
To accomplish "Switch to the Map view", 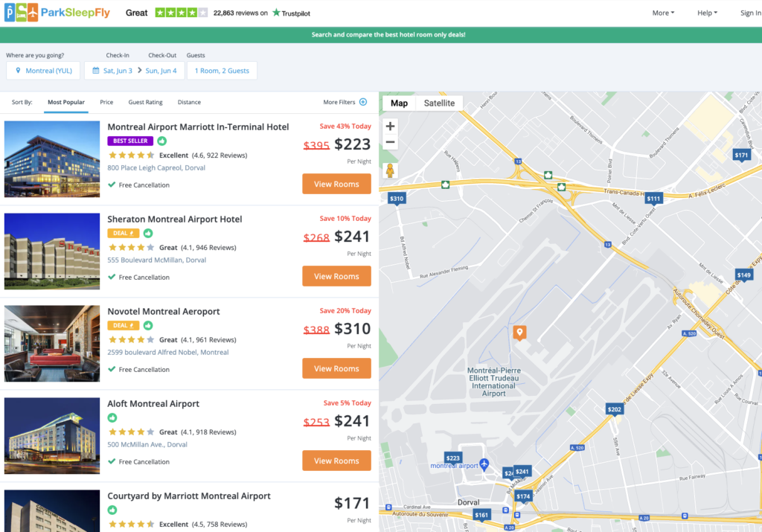I will point(399,103).
